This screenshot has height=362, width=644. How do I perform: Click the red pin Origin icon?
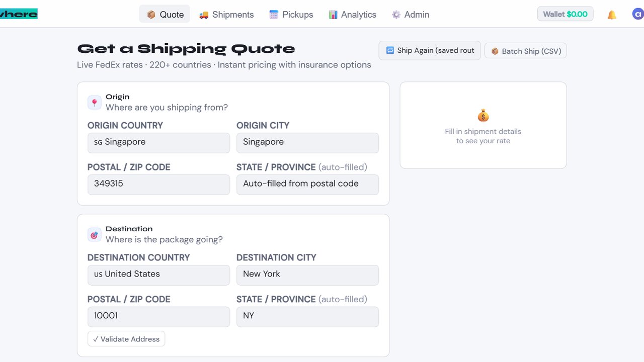click(94, 103)
